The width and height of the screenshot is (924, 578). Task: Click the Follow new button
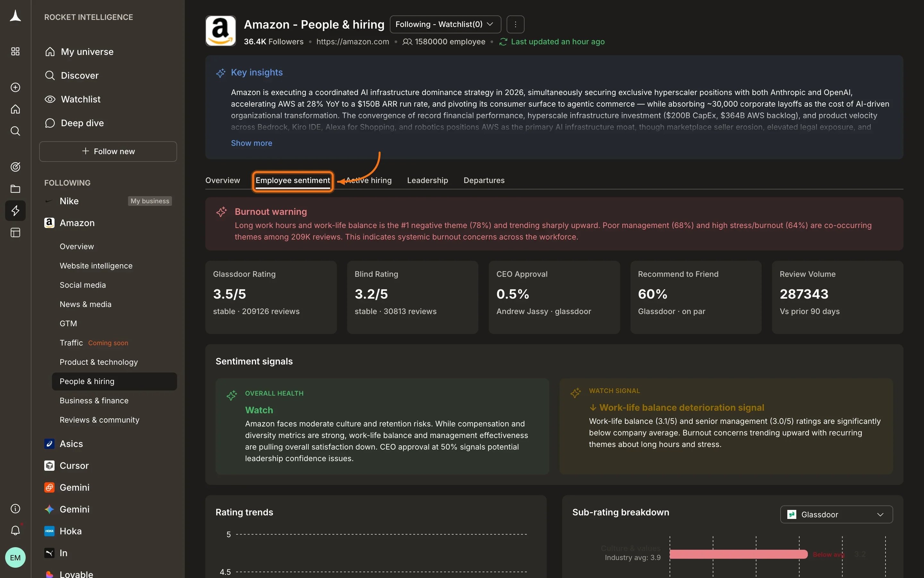[x=108, y=151]
